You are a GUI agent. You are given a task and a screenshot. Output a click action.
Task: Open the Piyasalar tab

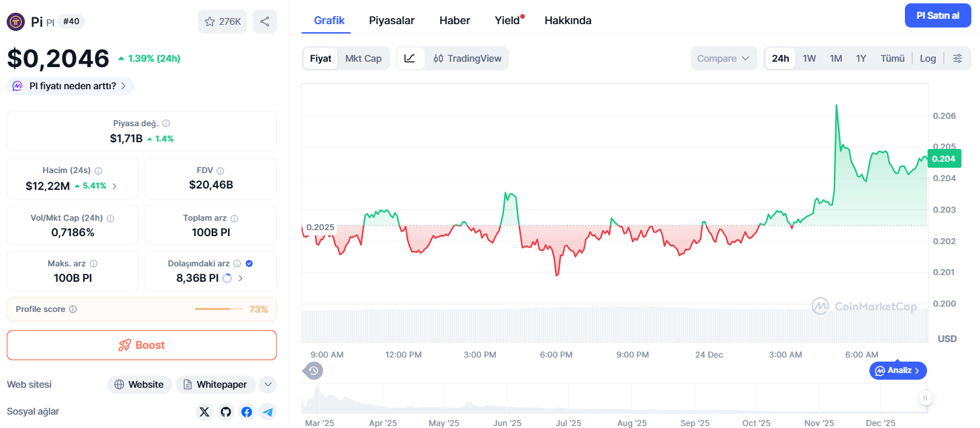(391, 20)
